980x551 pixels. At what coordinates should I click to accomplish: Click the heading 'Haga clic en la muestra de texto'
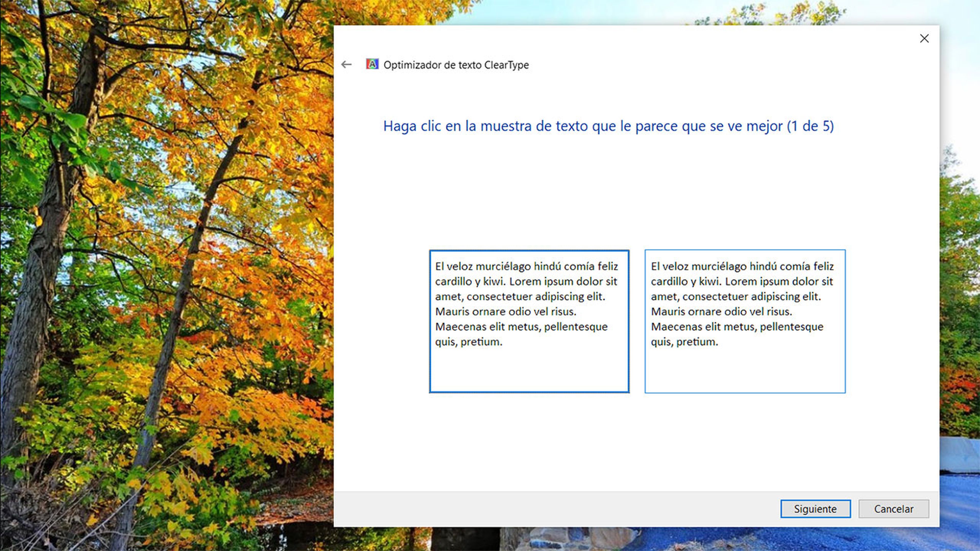[608, 126]
